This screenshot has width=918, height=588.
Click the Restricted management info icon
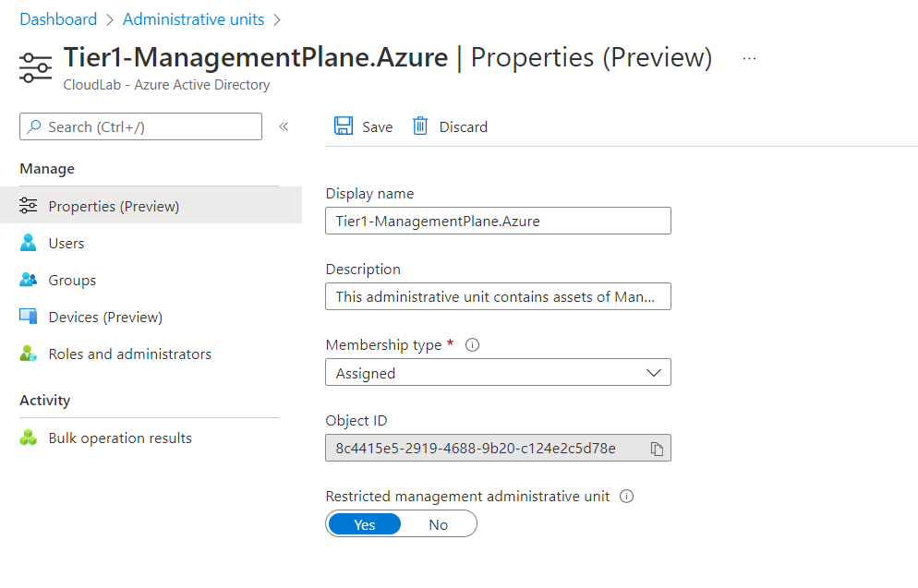click(x=626, y=497)
